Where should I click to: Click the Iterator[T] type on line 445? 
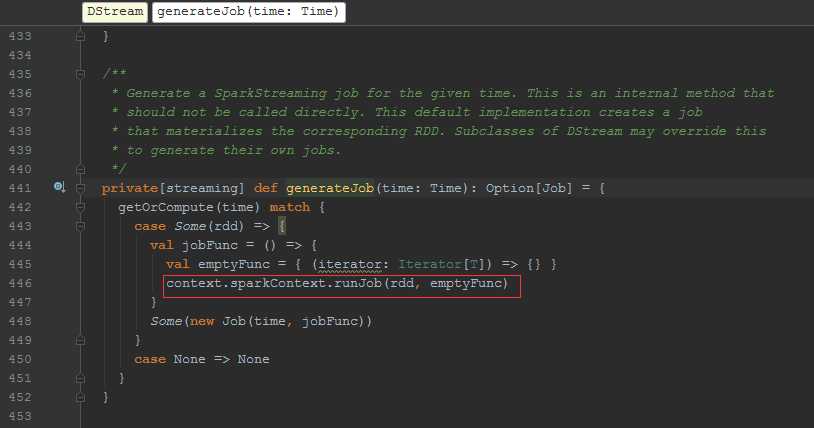click(x=442, y=264)
